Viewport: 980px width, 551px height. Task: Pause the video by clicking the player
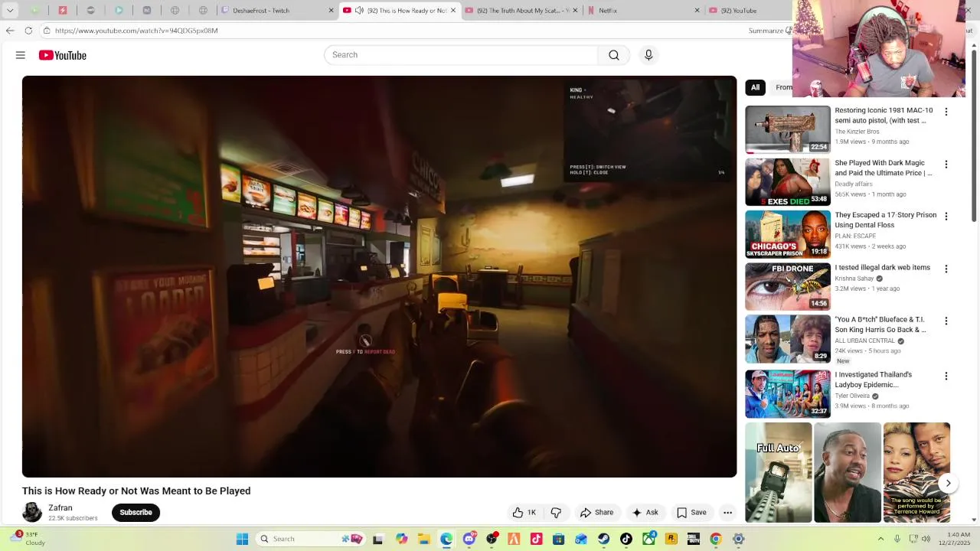(x=379, y=276)
